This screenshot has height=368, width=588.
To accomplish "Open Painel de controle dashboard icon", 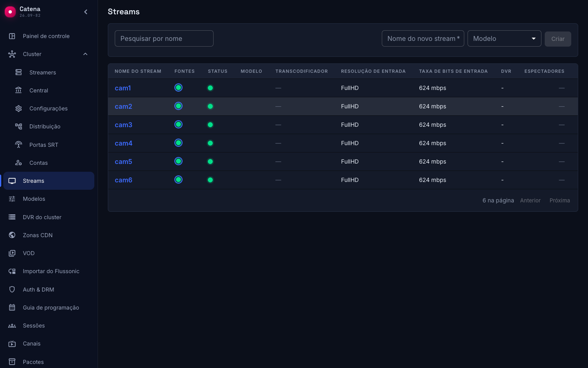I will point(12,36).
